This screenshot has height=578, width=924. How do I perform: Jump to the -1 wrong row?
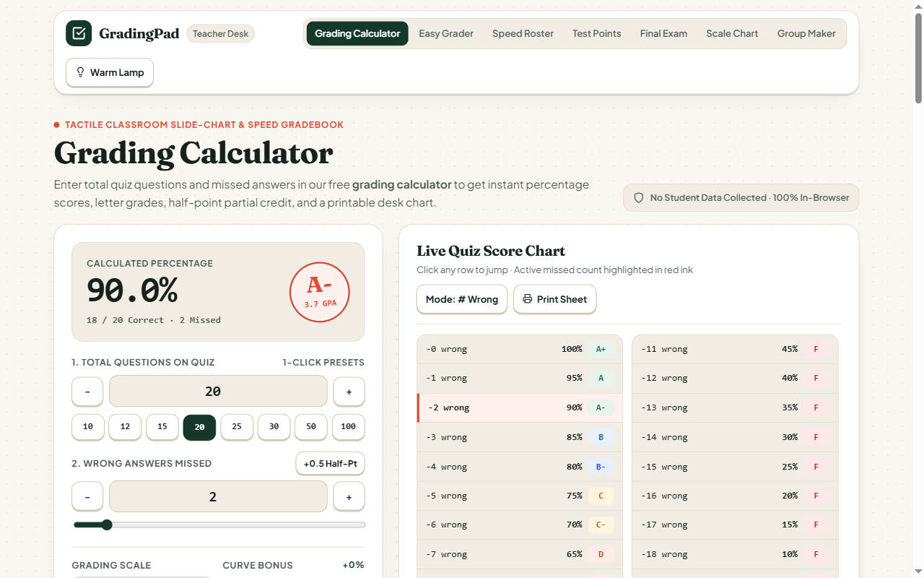tap(520, 378)
